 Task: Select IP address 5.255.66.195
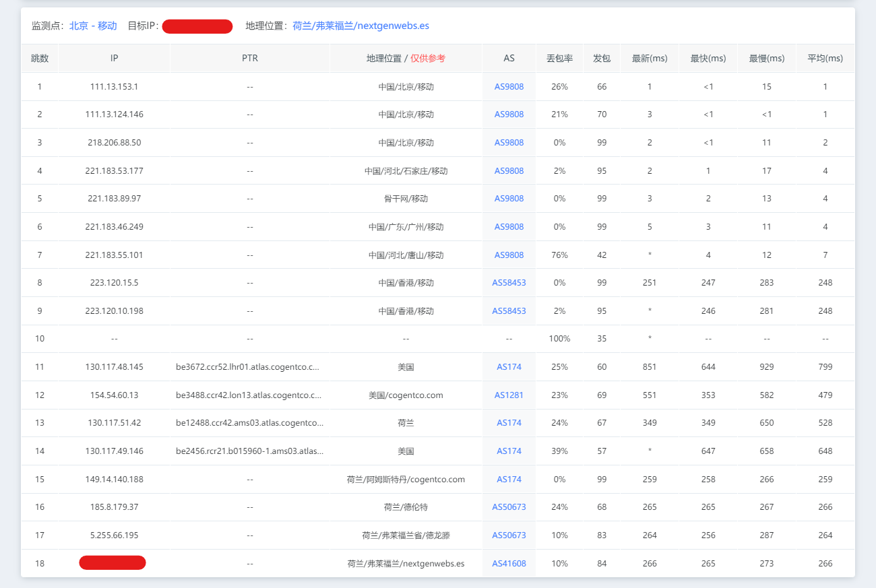[114, 535]
